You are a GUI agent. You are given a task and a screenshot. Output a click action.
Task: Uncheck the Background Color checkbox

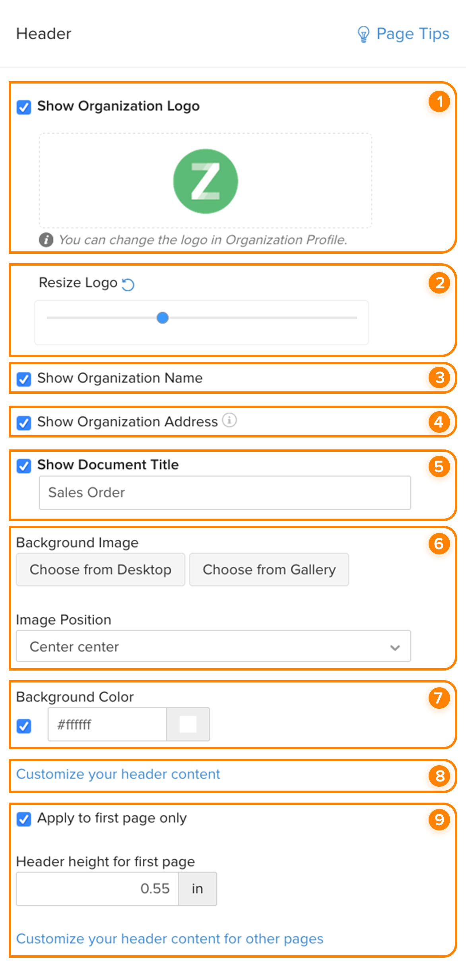tap(24, 726)
